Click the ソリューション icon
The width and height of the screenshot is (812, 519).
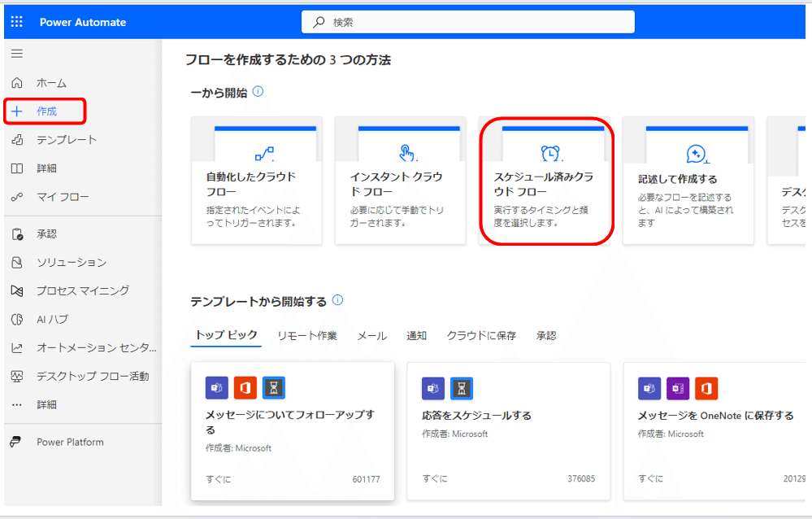pyautogui.click(x=17, y=263)
